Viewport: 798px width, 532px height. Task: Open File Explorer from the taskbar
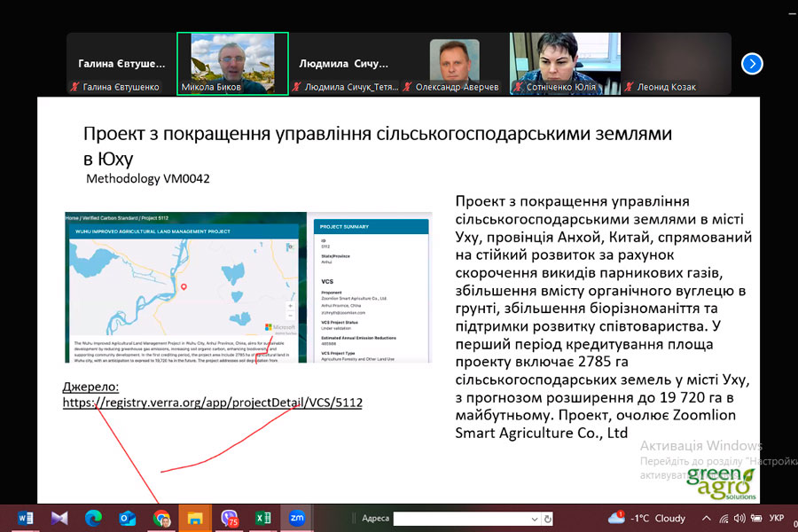pyautogui.click(x=195, y=518)
